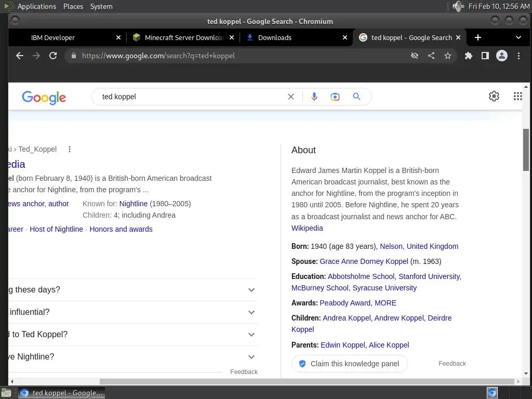Select ted koppel Google taskbar window button
Viewport: 532px width, 399px height.
(x=61, y=393)
